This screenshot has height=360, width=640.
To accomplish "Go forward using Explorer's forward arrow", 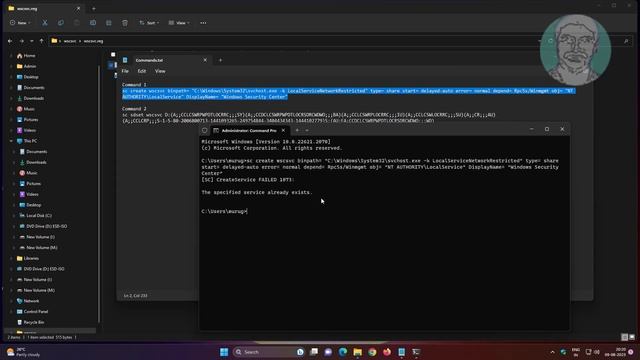I will (21, 41).
